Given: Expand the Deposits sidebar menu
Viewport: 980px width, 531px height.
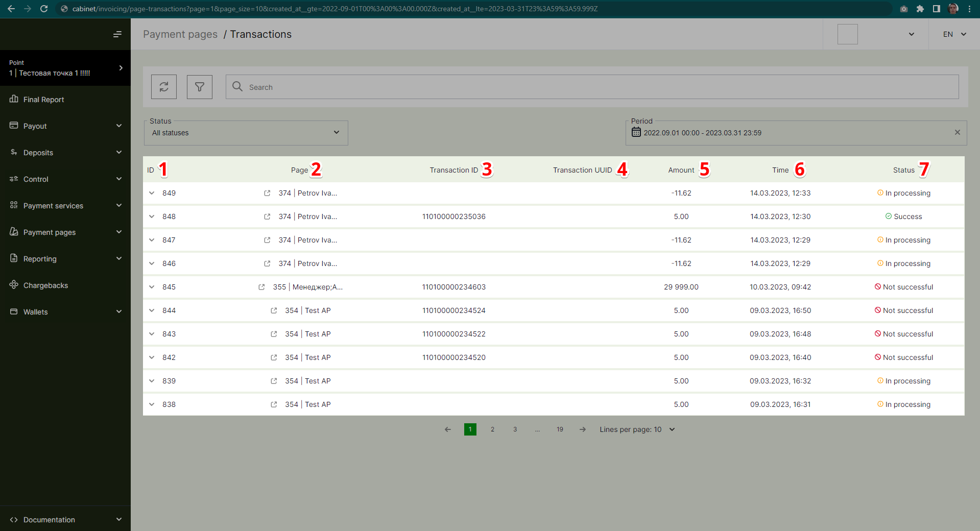Looking at the screenshot, I should [65, 153].
